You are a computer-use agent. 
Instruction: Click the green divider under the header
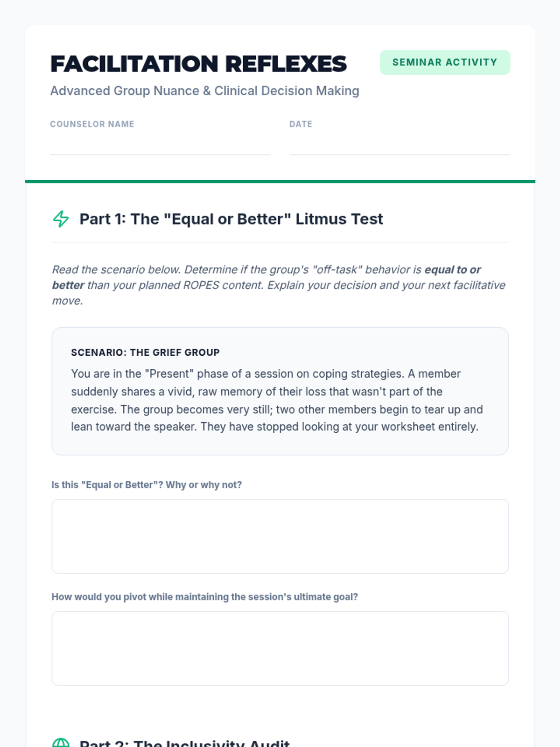tap(280, 181)
